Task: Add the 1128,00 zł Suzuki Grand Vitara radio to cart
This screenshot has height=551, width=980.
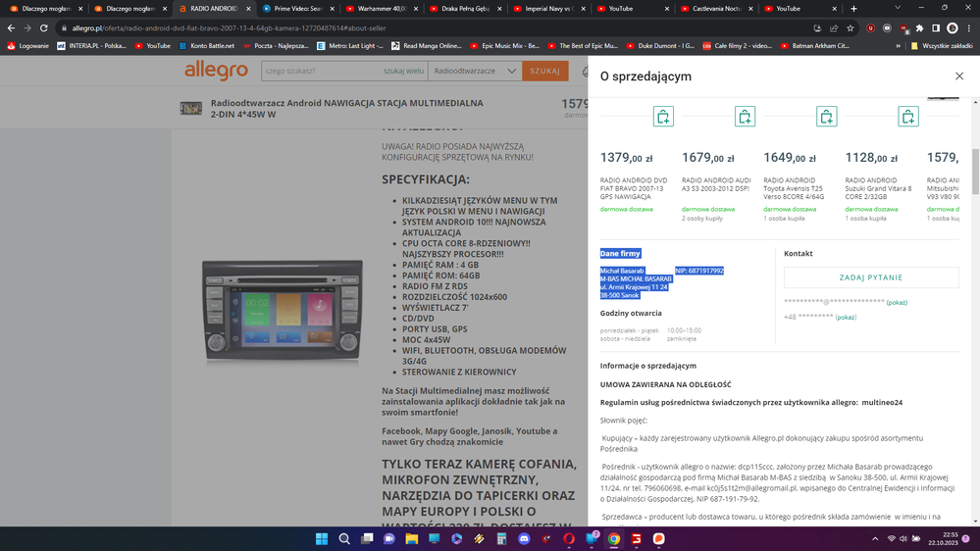Action: pos(908,117)
